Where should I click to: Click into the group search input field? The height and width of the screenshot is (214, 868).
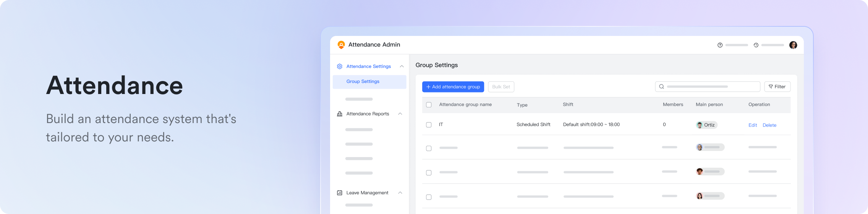[711, 87]
